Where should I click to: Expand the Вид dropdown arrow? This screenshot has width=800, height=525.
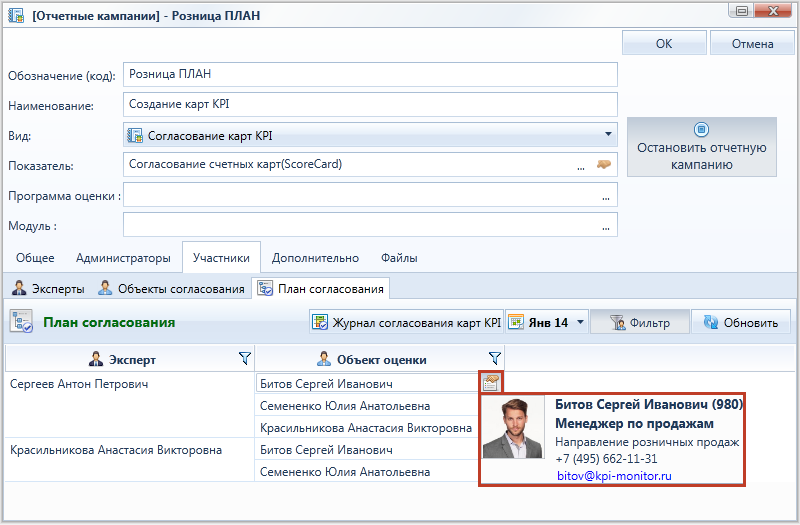(x=608, y=134)
